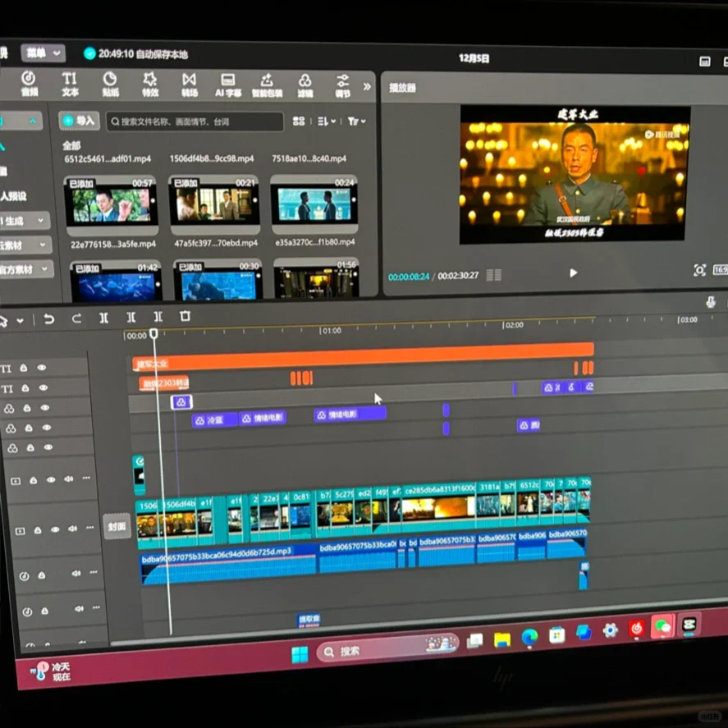Click the trim-right-of-playhead tool
The width and height of the screenshot is (728, 728).
[158, 317]
